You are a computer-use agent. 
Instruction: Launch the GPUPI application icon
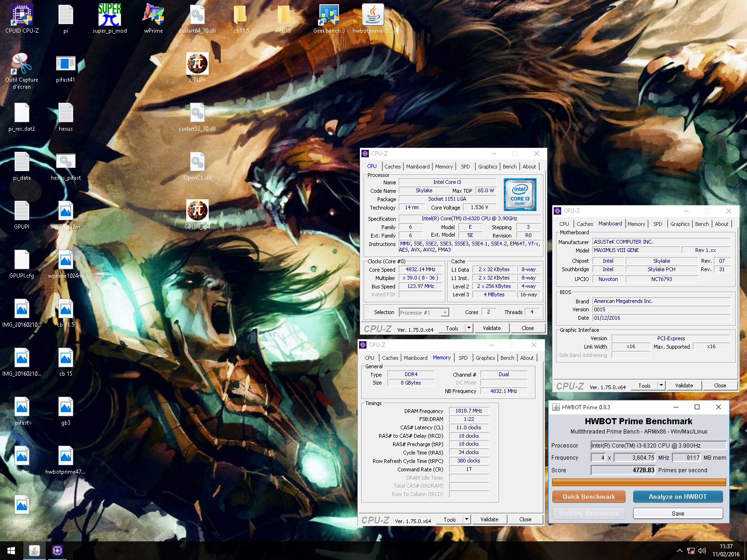click(x=197, y=68)
